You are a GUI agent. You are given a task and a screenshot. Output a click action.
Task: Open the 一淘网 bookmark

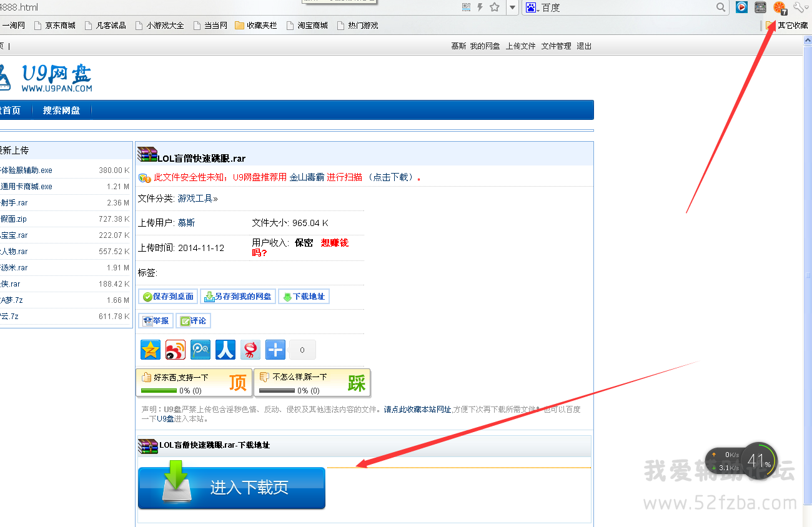point(12,26)
